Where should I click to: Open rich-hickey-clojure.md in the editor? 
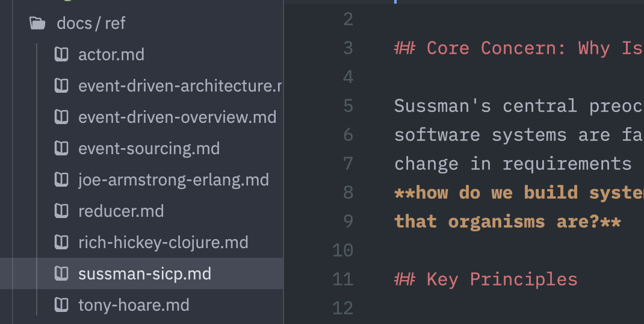point(163,243)
